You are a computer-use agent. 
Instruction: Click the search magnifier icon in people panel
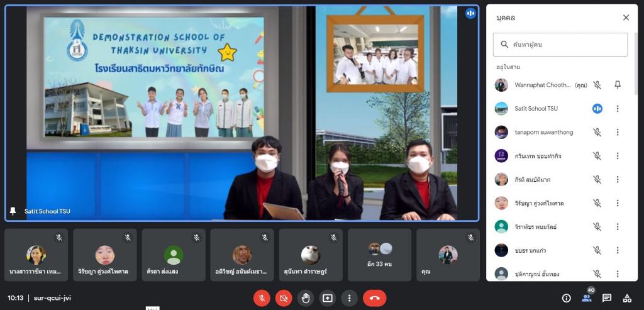(x=505, y=45)
